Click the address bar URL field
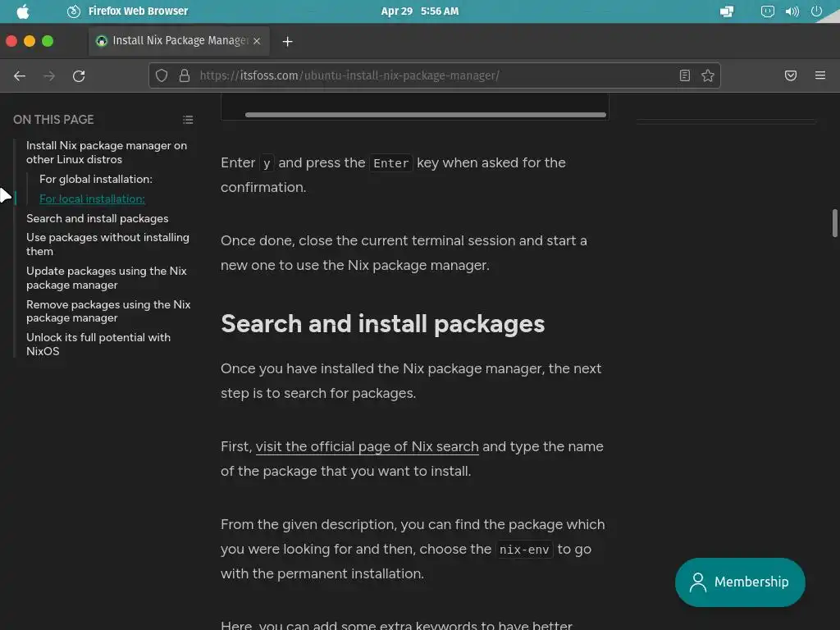Viewport: 840px width, 630px height. click(x=435, y=75)
